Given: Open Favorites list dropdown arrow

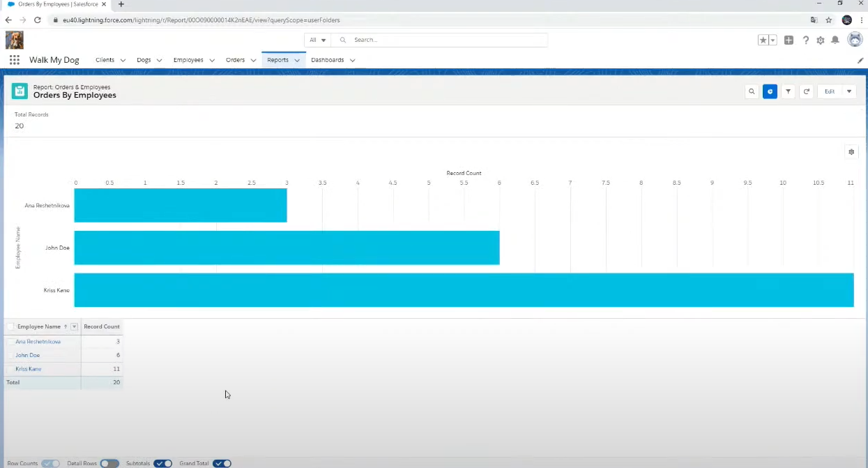Looking at the screenshot, I should (x=772, y=40).
